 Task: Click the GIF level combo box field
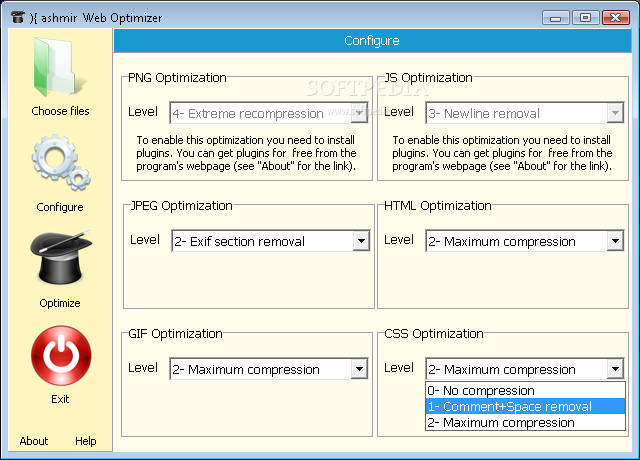coord(260,369)
